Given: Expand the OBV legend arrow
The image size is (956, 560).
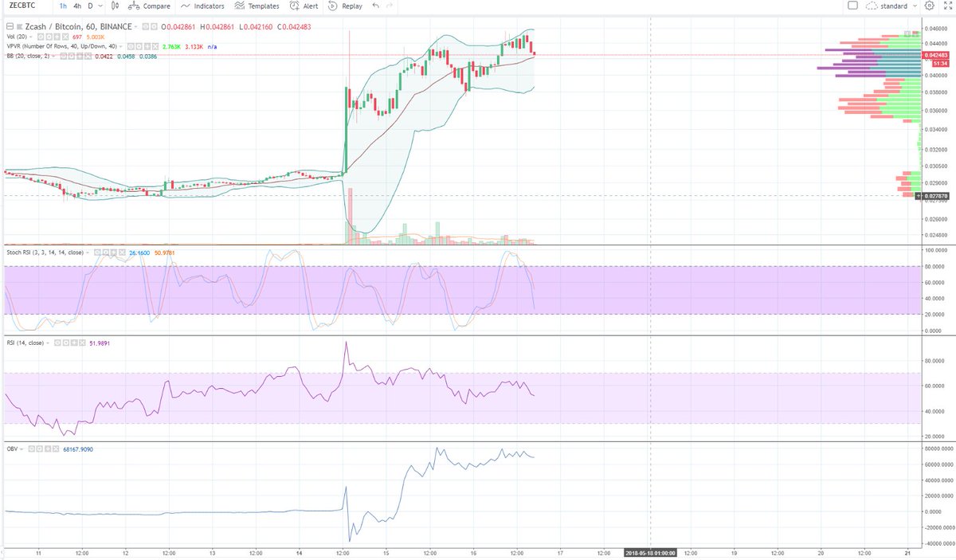Looking at the screenshot, I should pyautogui.click(x=22, y=449).
